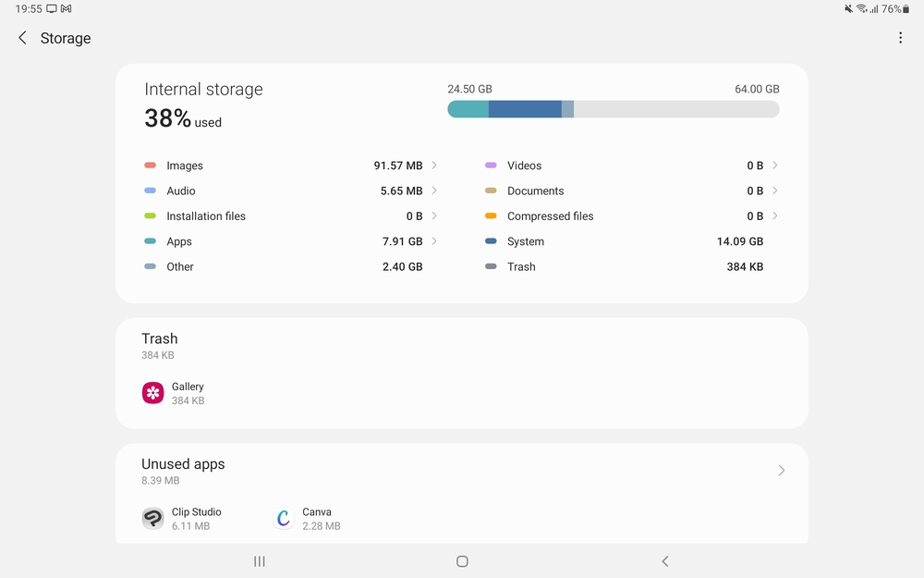Tap the Canva app icon
The height and width of the screenshot is (578, 924).
click(284, 519)
